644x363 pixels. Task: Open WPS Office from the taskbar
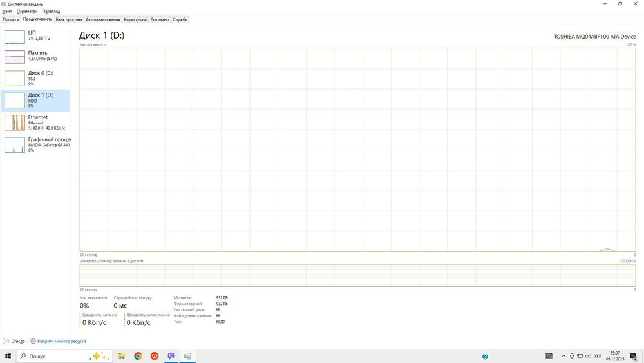[x=155, y=356]
